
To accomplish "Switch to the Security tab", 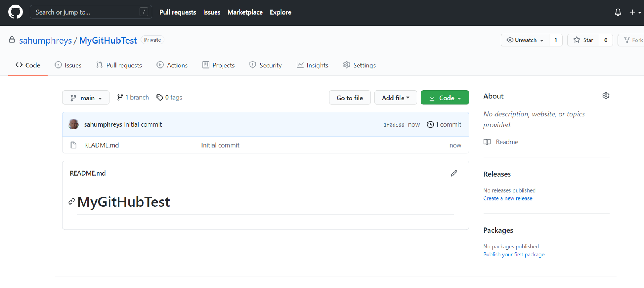I will 265,65.
